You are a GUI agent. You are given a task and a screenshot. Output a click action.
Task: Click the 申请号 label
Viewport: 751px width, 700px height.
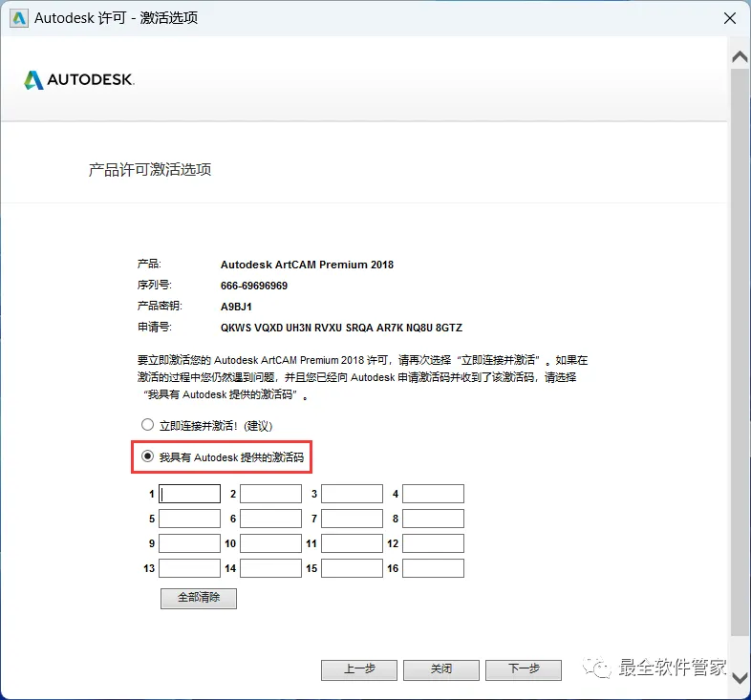154,327
